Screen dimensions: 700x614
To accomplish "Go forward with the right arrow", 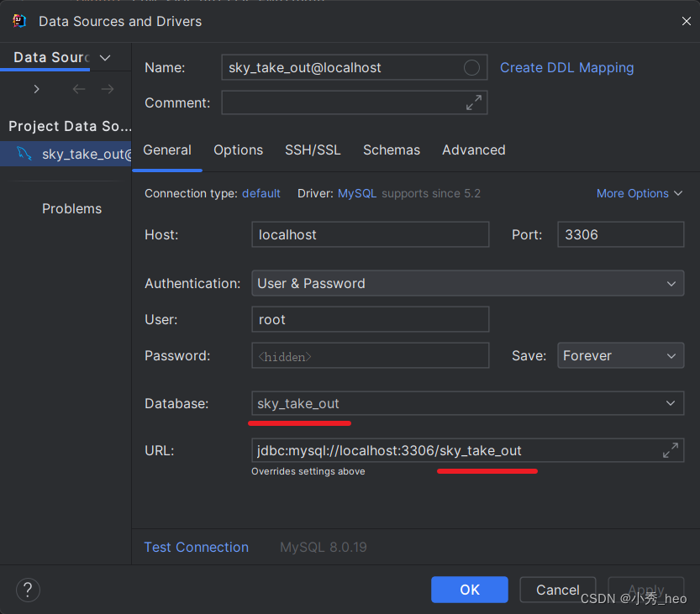I will click(108, 89).
